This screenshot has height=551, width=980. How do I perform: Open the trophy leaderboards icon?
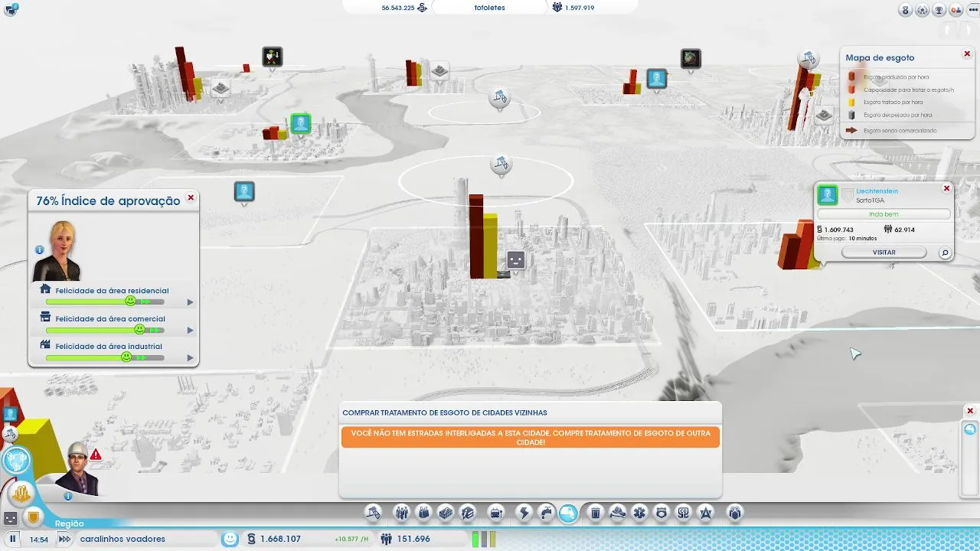point(939,10)
